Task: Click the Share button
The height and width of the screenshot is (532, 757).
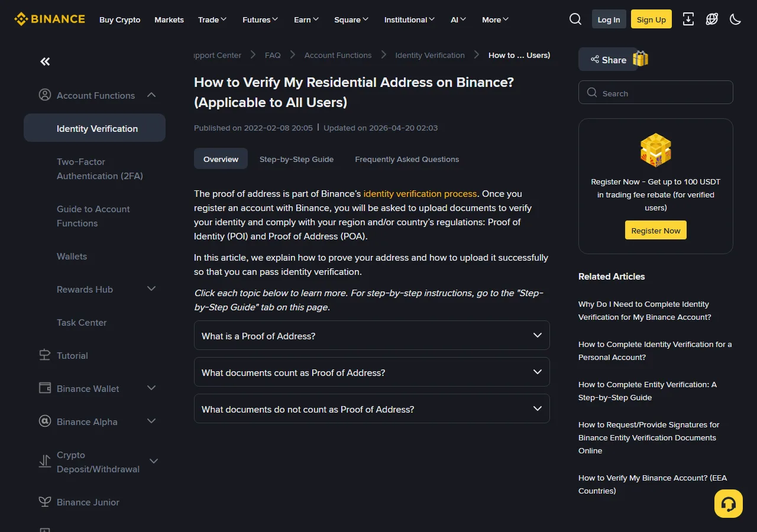Action: pos(608,59)
